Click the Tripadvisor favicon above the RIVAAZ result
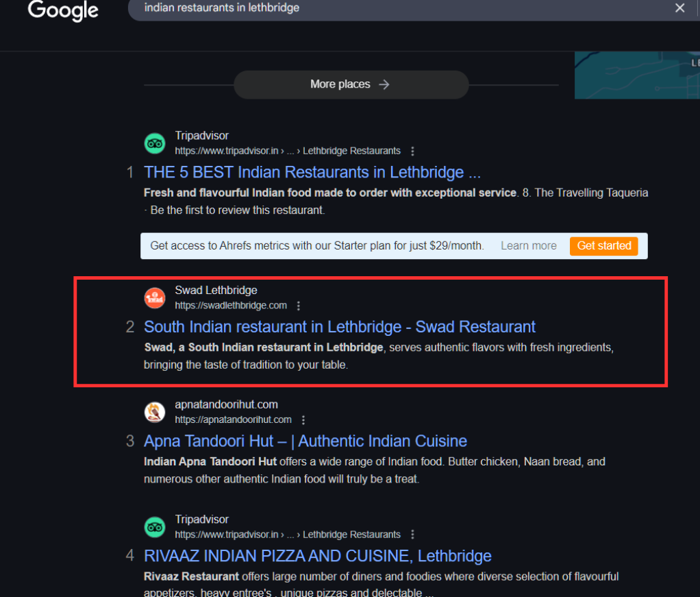 155,527
